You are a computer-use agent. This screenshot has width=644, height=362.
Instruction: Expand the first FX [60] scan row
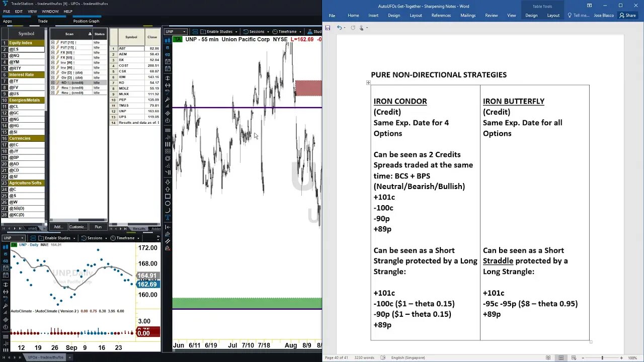[52, 52]
